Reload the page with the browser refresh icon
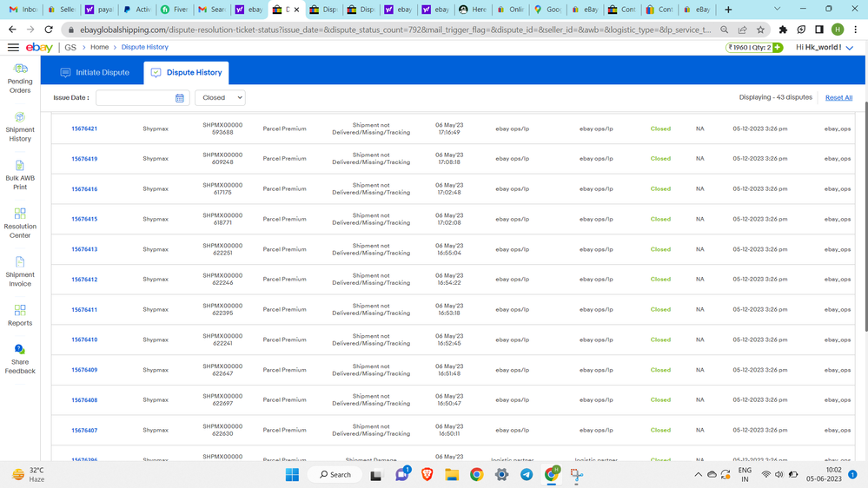Image resolution: width=868 pixels, height=488 pixels. (49, 30)
